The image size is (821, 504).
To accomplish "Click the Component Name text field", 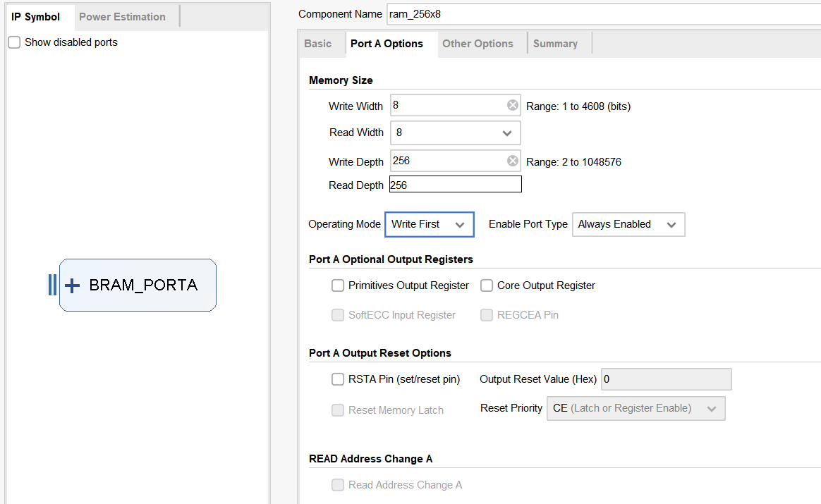I will (600, 14).
